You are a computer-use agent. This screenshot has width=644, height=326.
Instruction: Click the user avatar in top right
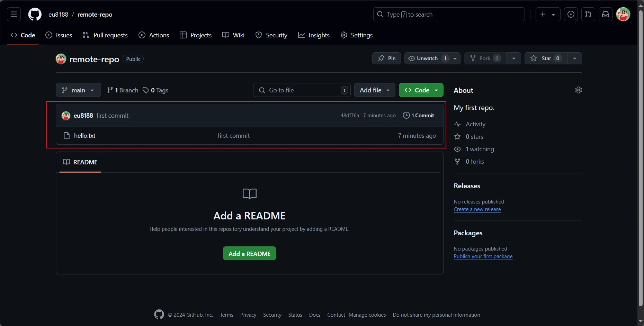tap(623, 14)
